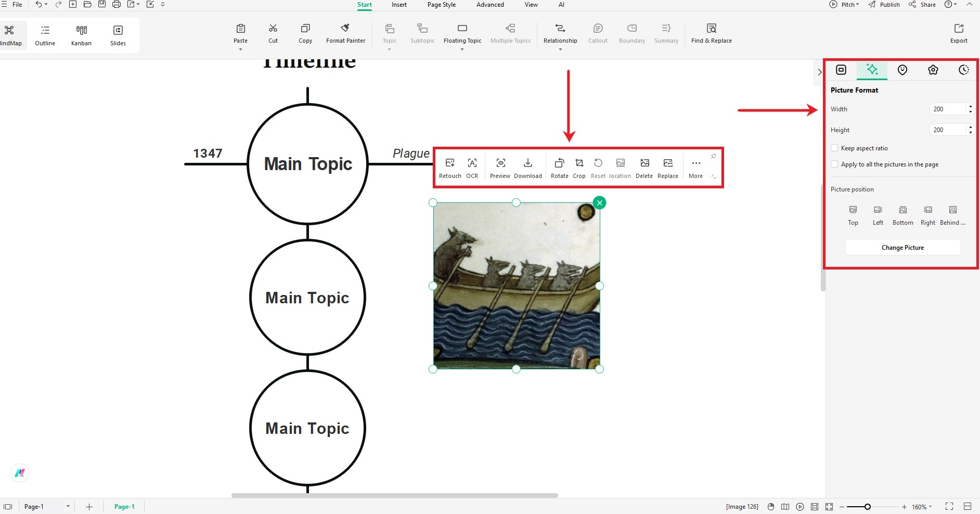Set picture position to Top

pyautogui.click(x=853, y=215)
